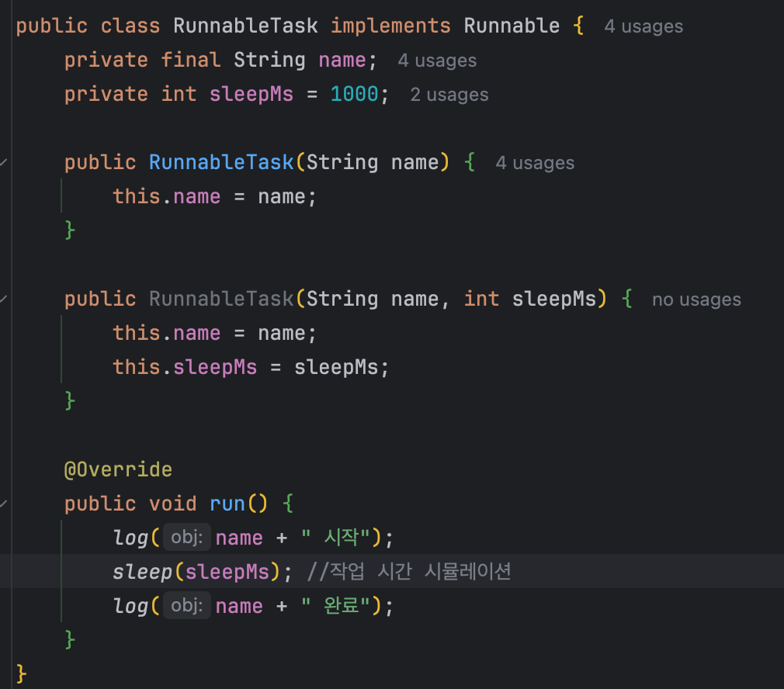Image resolution: width=784 pixels, height=689 pixels.
Task: Click the final closing brace of the class
Action: (x=21, y=674)
